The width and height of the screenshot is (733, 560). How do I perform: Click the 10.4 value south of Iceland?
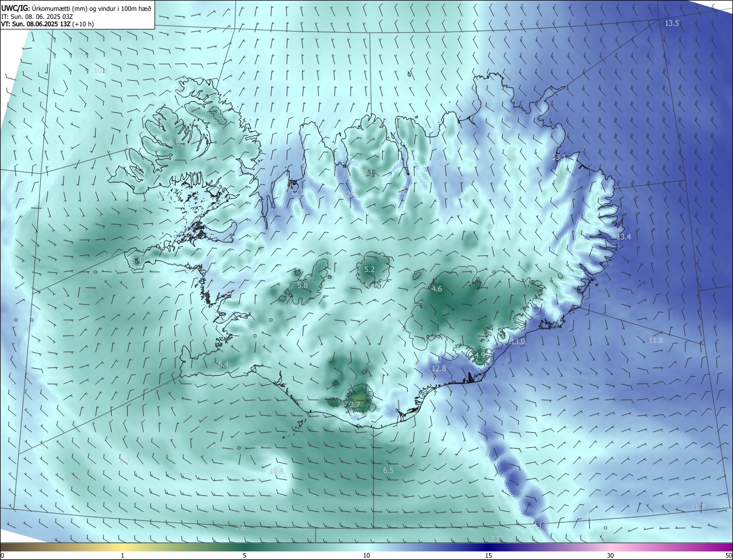pos(276,471)
